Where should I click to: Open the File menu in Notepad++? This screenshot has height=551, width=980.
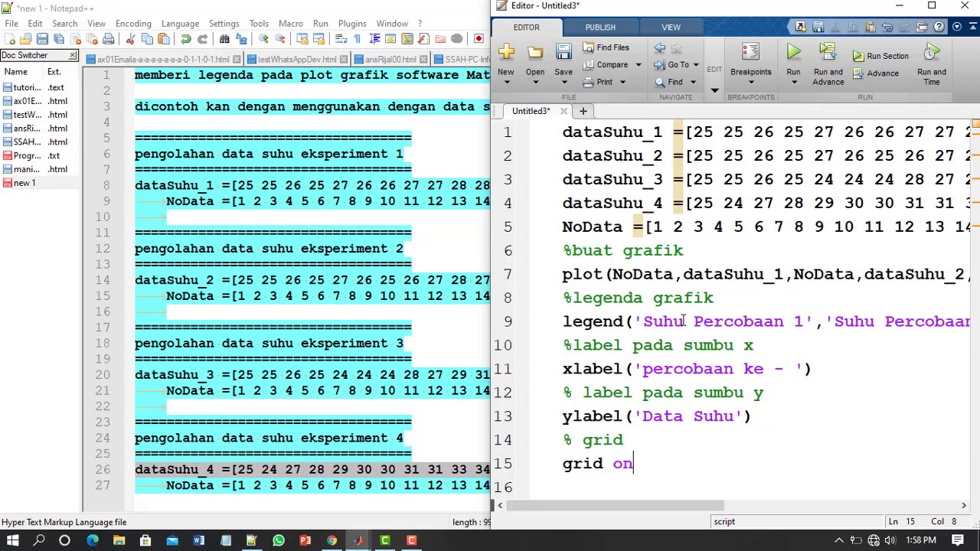pyautogui.click(x=11, y=24)
